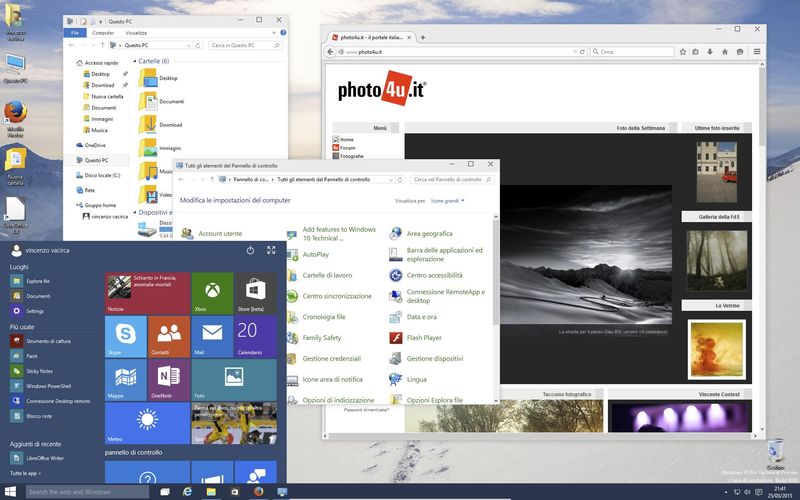The height and width of the screenshot is (500, 800).
Task: Collapse the Dispositivi section in Questo PC
Action: (x=136, y=212)
